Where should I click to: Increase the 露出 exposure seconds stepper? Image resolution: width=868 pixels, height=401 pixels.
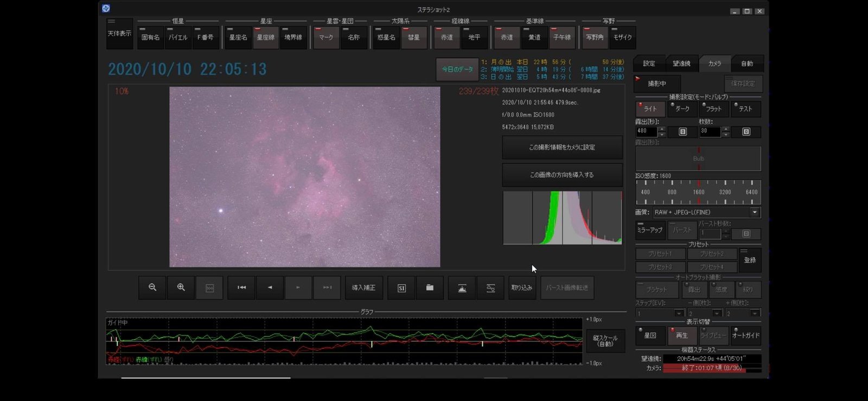pyautogui.click(x=662, y=129)
